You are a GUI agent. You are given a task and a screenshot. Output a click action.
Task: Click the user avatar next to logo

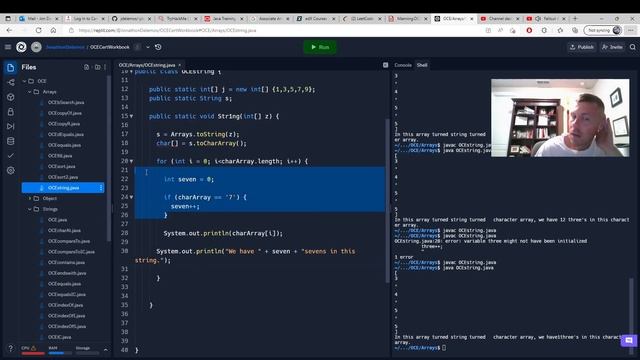[36, 47]
